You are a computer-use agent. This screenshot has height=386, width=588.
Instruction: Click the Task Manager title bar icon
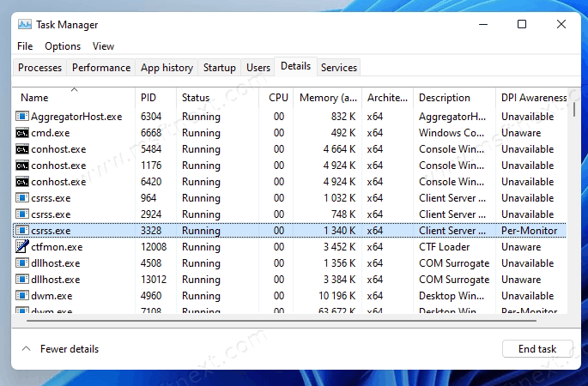click(x=24, y=25)
